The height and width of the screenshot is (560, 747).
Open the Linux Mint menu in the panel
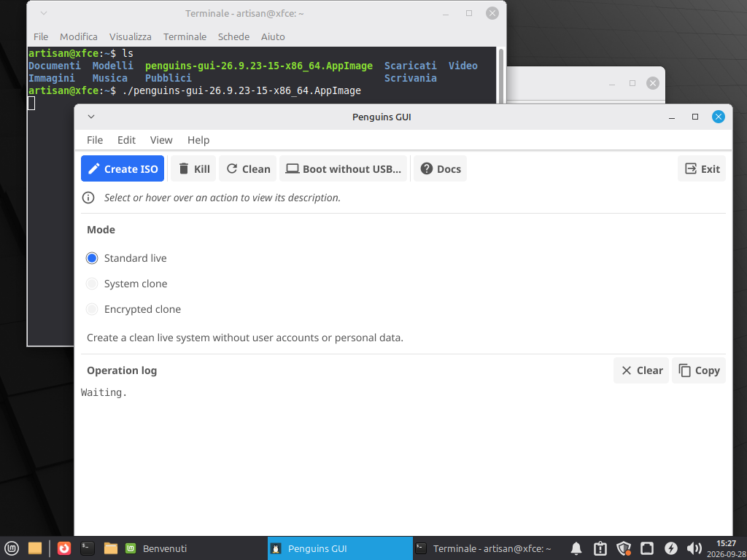point(12,548)
